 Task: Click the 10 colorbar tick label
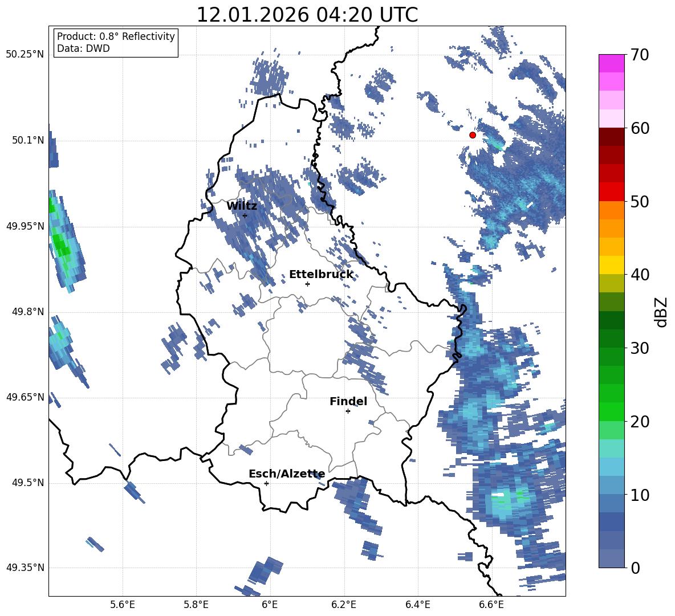coord(639,495)
